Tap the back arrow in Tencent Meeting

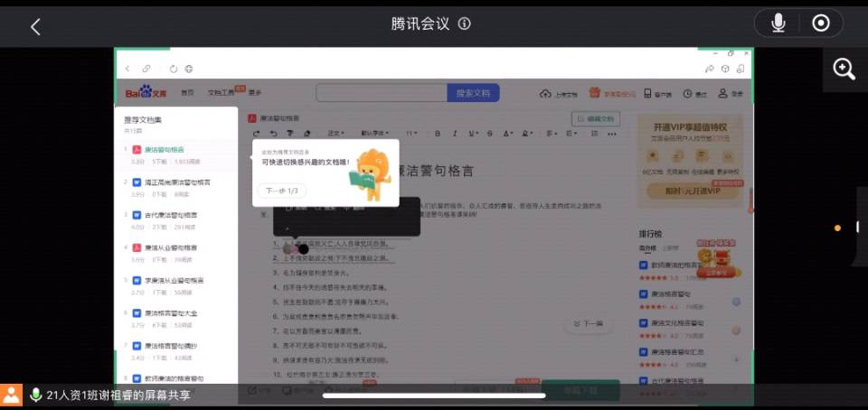click(x=35, y=26)
